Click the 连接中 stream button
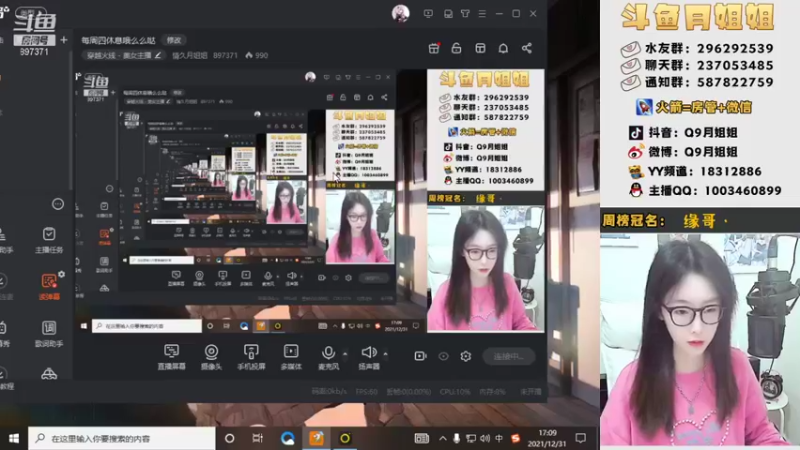The width and height of the screenshot is (800, 450). (x=509, y=356)
